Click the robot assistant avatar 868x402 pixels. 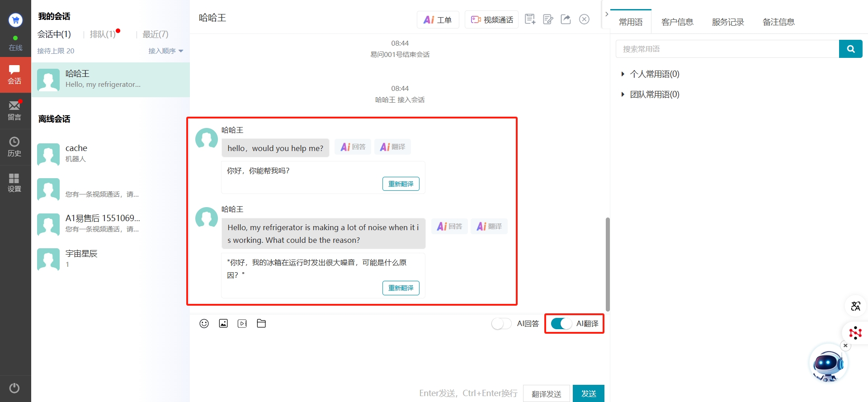828,363
